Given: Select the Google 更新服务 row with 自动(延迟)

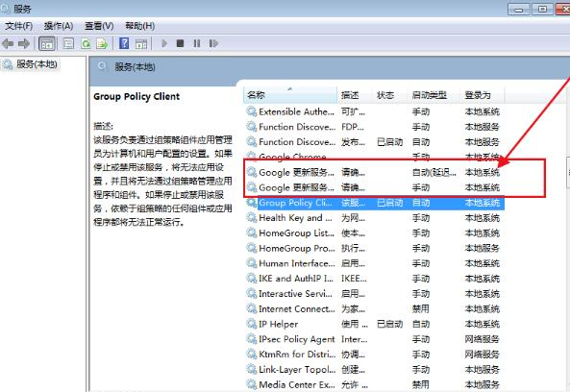Looking at the screenshot, I should coord(374,173).
